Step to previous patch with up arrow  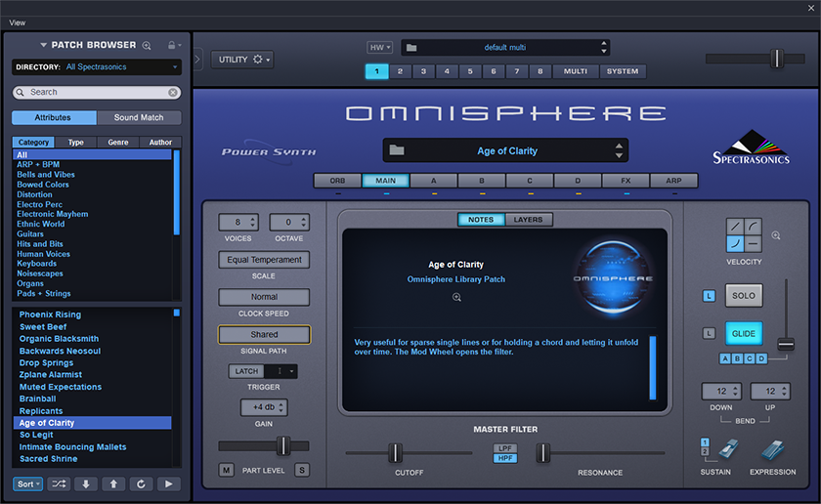[113, 484]
